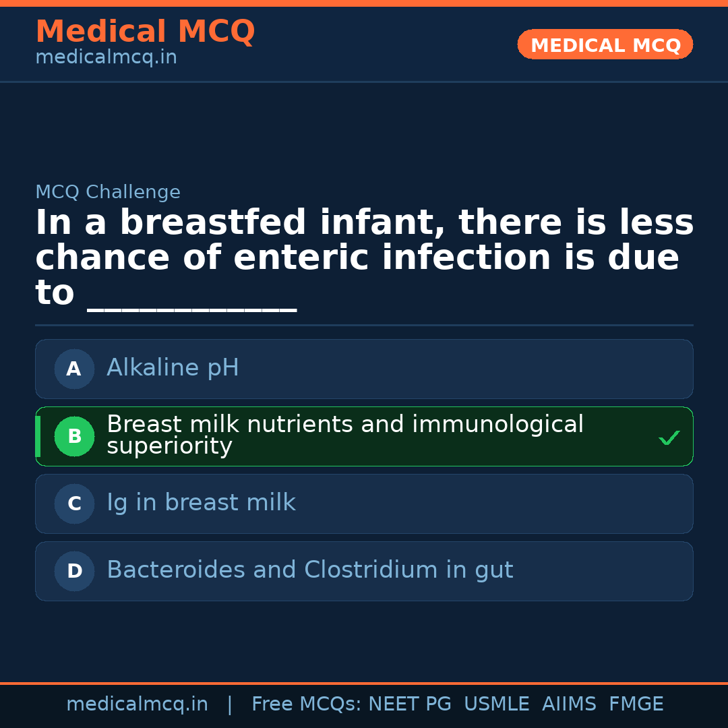This screenshot has height=728, width=728.
Task: Click the orange MEDICAL MCQ badge
Action: 605,44
